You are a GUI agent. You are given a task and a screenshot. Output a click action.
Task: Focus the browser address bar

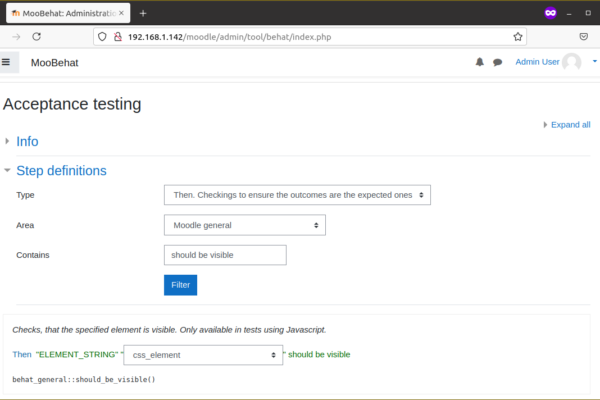[310, 37]
